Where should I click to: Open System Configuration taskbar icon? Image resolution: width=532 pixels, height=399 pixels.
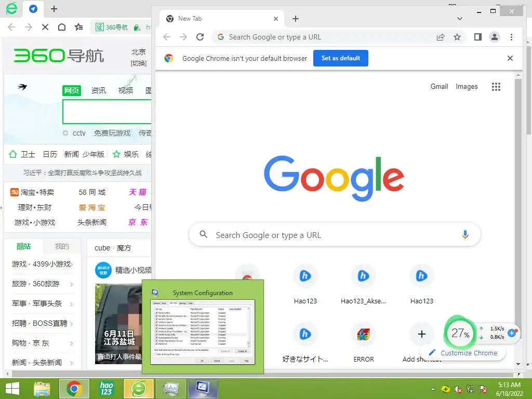point(203,389)
